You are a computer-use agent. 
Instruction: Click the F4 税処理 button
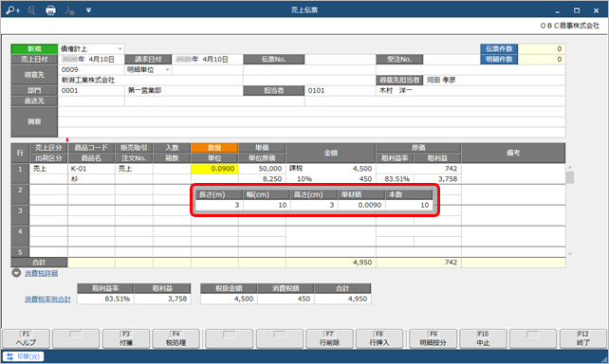coord(175,338)
